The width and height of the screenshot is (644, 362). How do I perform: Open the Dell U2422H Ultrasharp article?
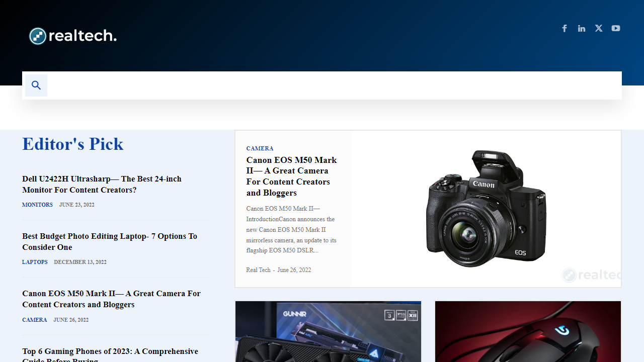click(x=102, y=185)
